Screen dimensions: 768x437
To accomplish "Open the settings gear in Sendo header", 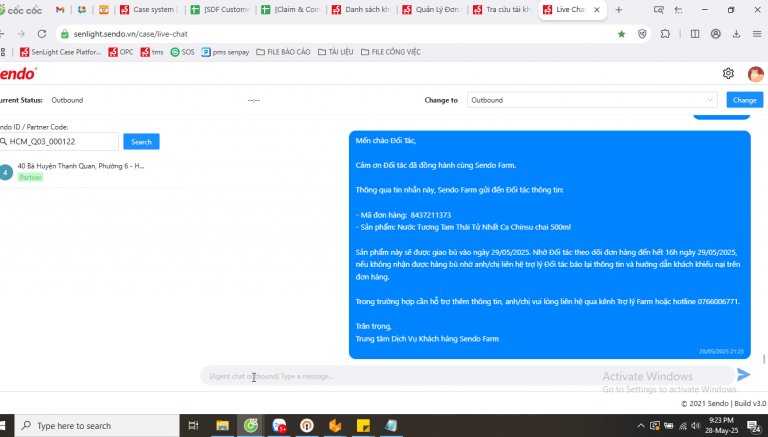I will [x=728, y=73].
